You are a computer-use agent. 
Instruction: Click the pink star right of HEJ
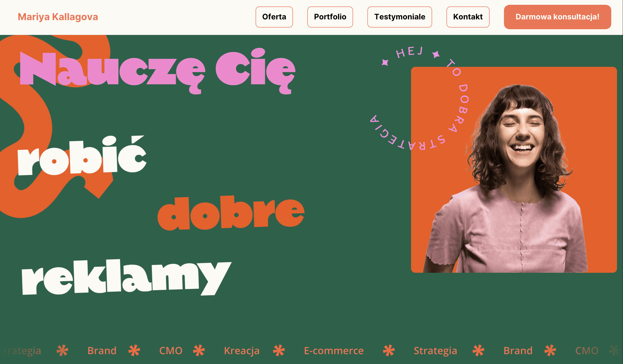tap(436, 54)
